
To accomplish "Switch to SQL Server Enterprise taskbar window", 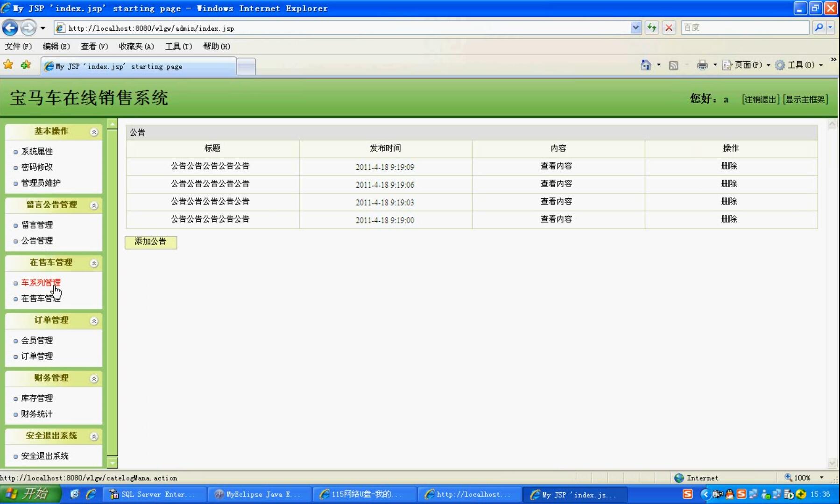I will point(156,495).
